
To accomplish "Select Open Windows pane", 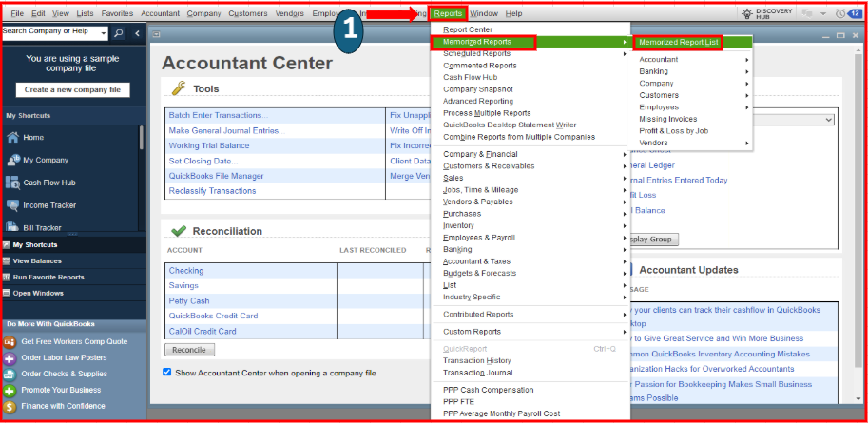I will coord(73,293).
